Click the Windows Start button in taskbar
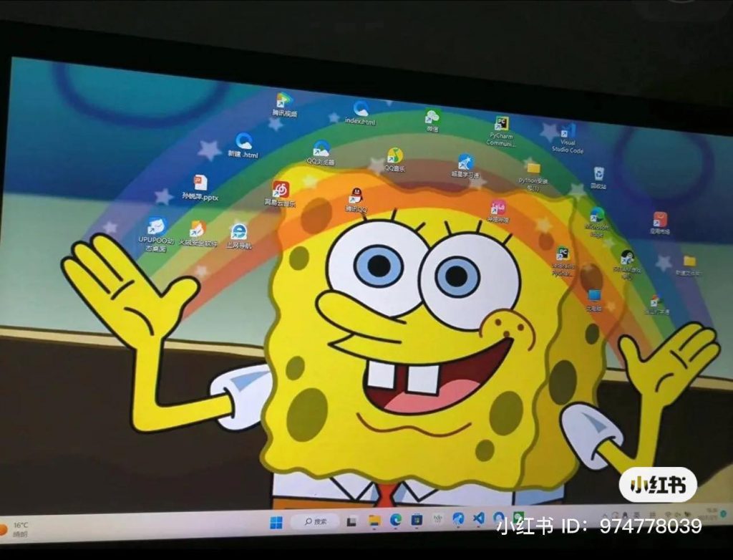The width and height of the screenshot is (733, 560). pyautogui.click(x=276, y=523)
